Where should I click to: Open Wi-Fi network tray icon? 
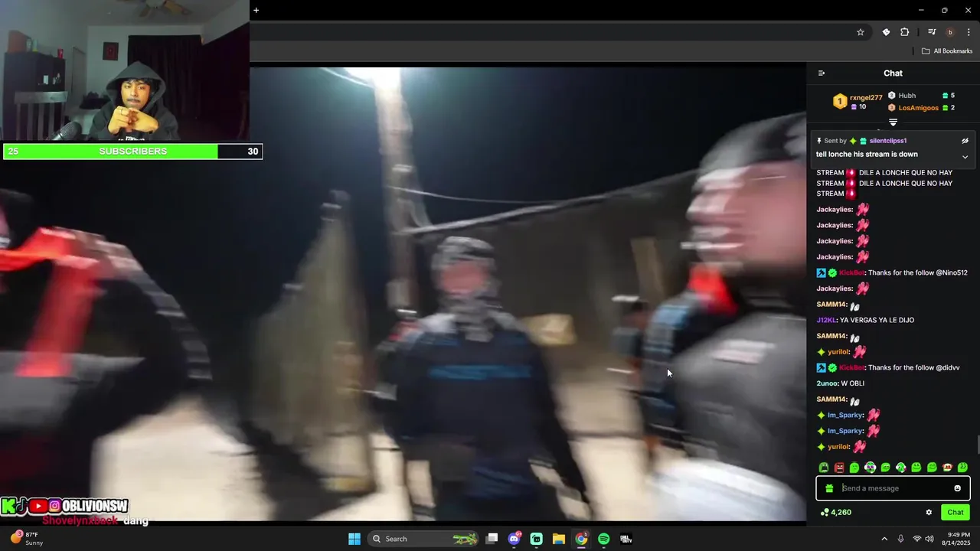coord(916,539)
